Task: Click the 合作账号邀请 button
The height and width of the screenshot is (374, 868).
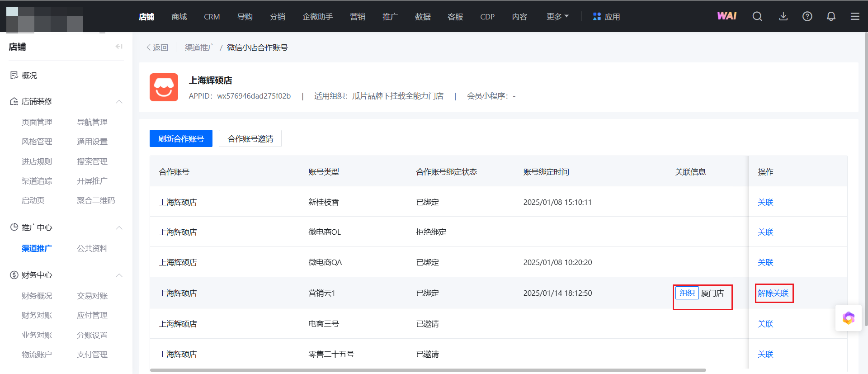Action: pyautogui.click(x=250, y=139)
